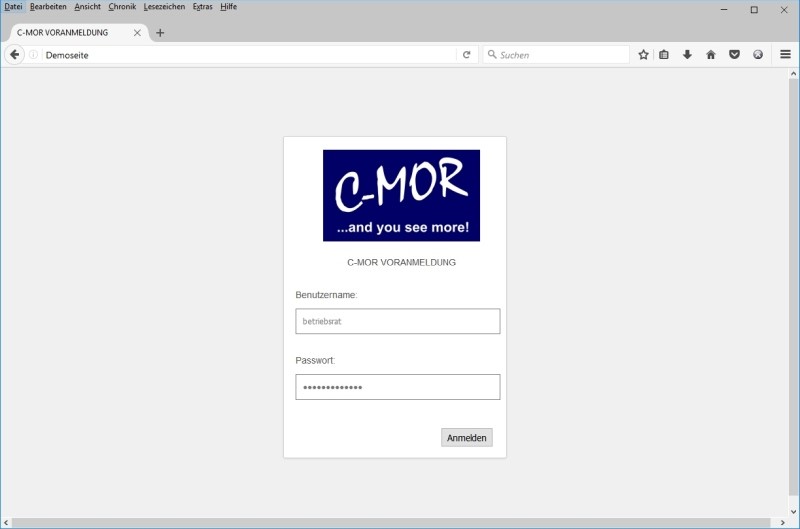The height and width of the screenshot is (529, 800).
Task: Open the downloads arrow icon
Action: (687, 55)
